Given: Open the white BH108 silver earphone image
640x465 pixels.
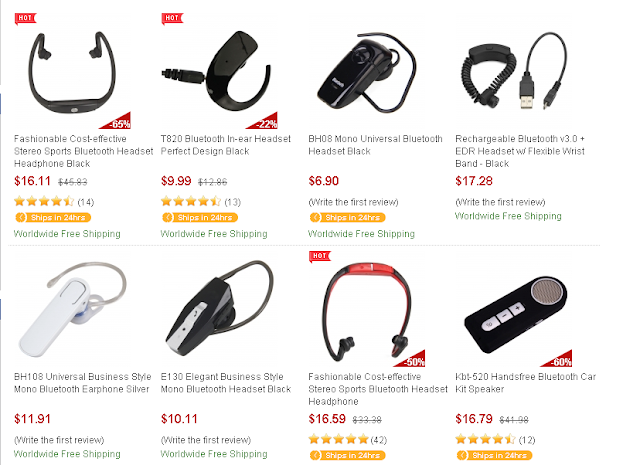Looking at the screenshot, I should tap(73, 309).
